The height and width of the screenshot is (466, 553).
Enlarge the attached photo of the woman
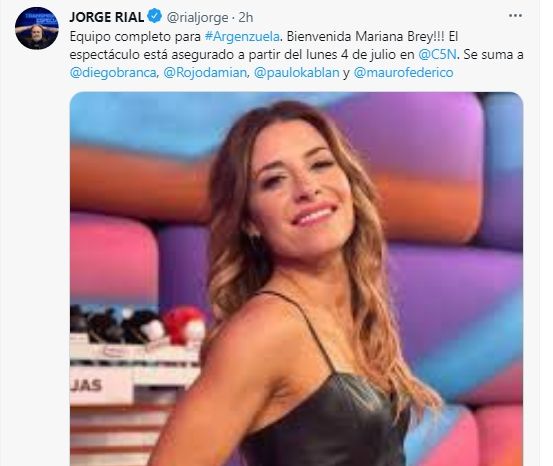coord(296,279)
